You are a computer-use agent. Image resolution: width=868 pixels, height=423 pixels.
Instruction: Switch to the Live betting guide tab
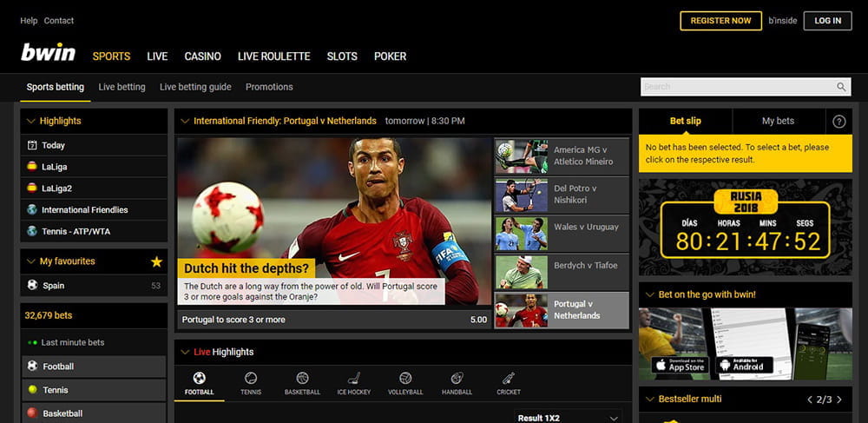click(x=195, y=87)
